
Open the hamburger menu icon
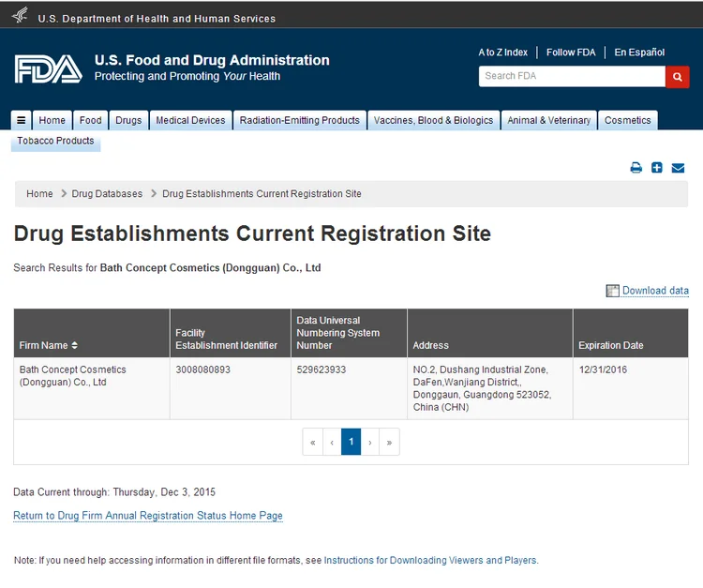[x=22, y=120]
